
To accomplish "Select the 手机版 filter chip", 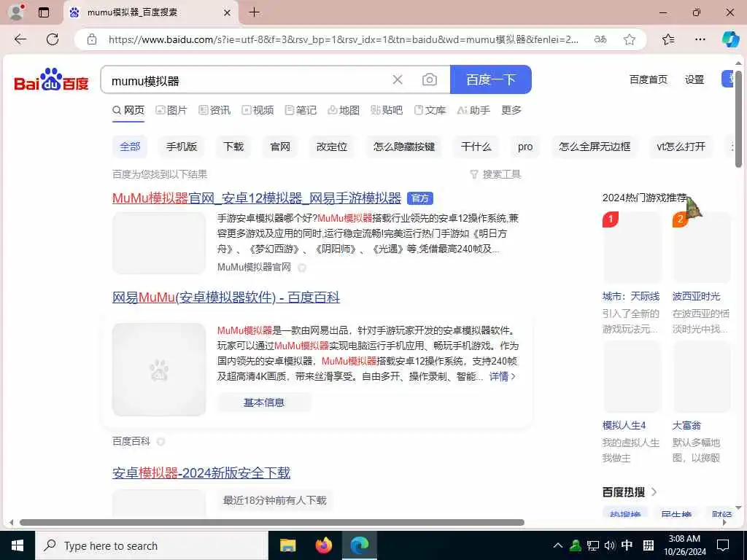I will pos(182,147).
